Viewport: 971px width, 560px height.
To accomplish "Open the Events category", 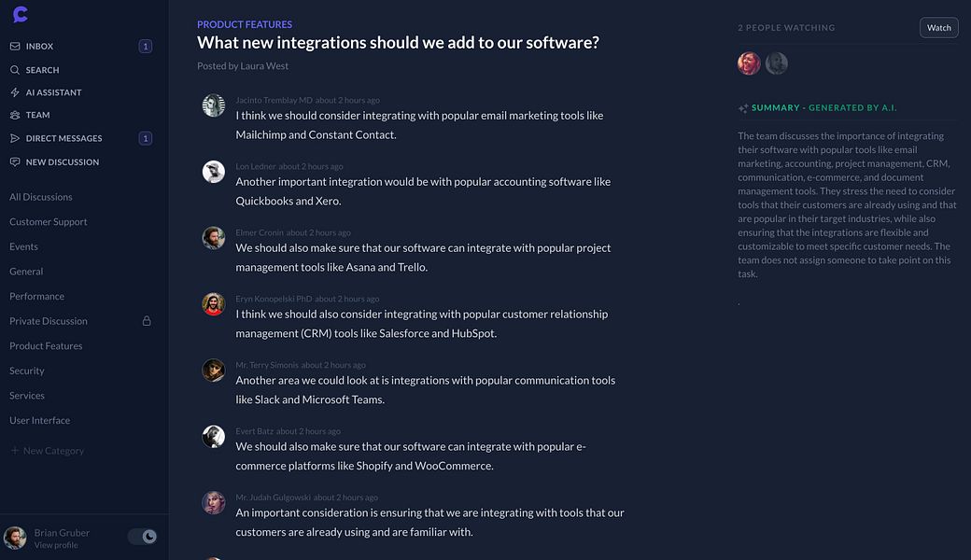I will click(23, 246).
